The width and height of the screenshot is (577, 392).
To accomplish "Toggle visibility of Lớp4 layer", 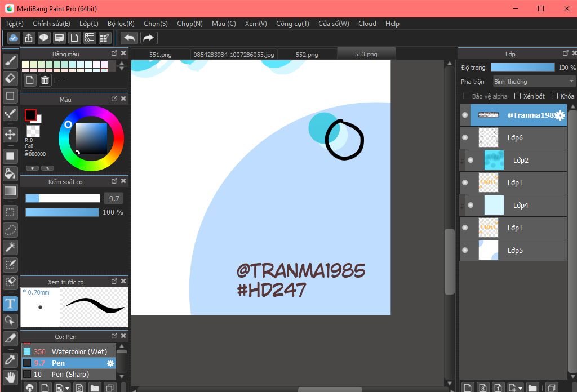I will tap(471, 205).
